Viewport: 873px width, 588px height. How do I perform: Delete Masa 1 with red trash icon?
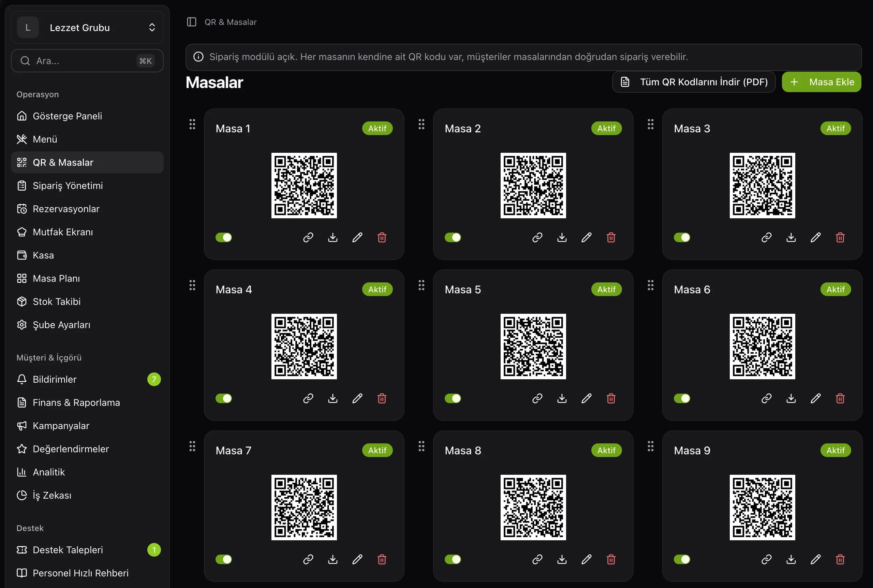click(x=382, y=237)
